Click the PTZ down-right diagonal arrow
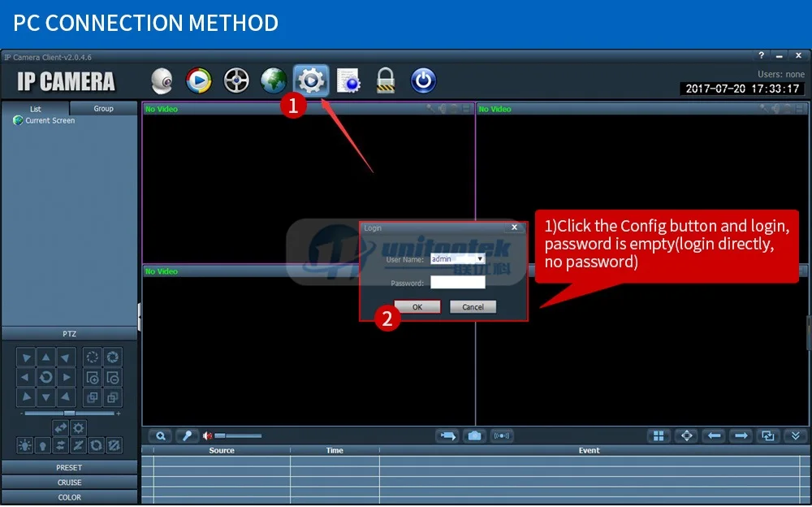 [x=66, y=397]
